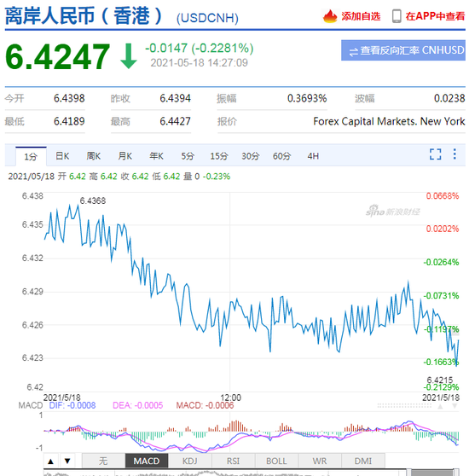Select DMI indicator button
Image resolution: width=469 pixels, height=476 pixels.
tap(363, 461)
